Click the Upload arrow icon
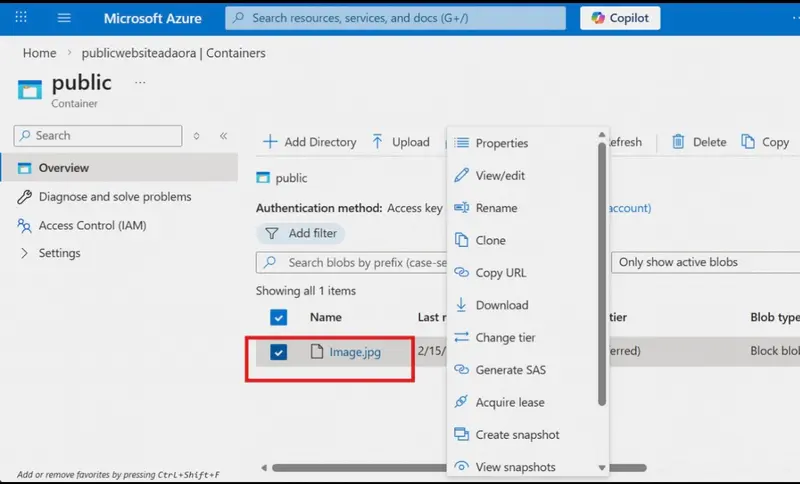800x484 pixels. 377,142
